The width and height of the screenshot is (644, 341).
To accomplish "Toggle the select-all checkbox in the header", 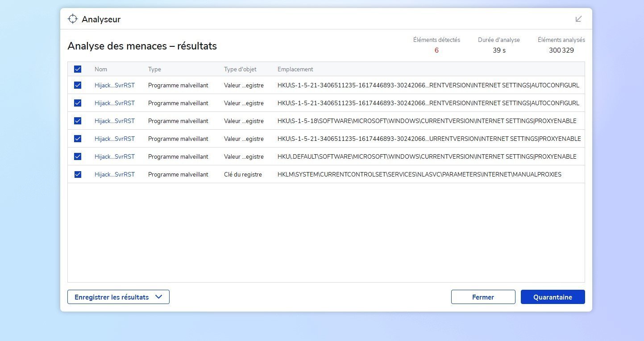I will pyautogui.click(x=78, y=69).
